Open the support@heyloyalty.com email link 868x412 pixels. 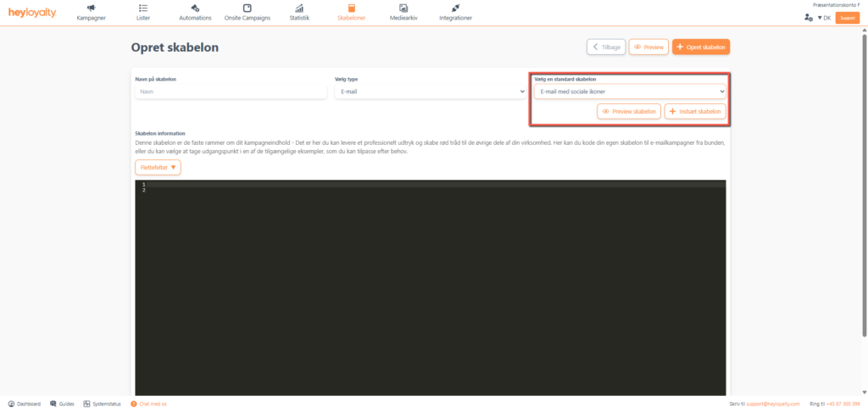click(x=771, y=404)
